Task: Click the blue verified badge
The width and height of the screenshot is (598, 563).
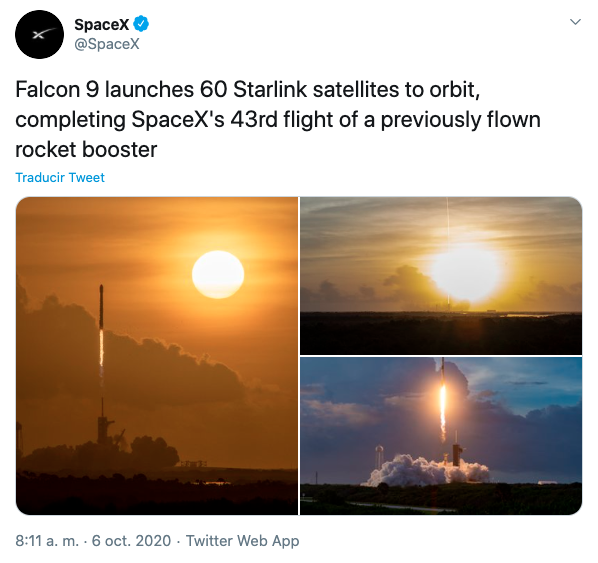Action: (141, 24)
